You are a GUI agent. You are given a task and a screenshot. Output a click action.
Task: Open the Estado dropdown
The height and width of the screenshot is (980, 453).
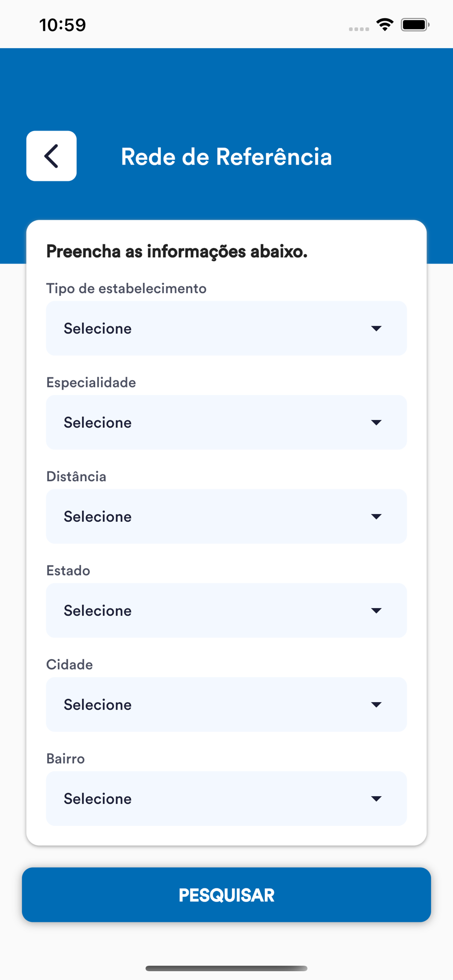[x=216, y=611]
